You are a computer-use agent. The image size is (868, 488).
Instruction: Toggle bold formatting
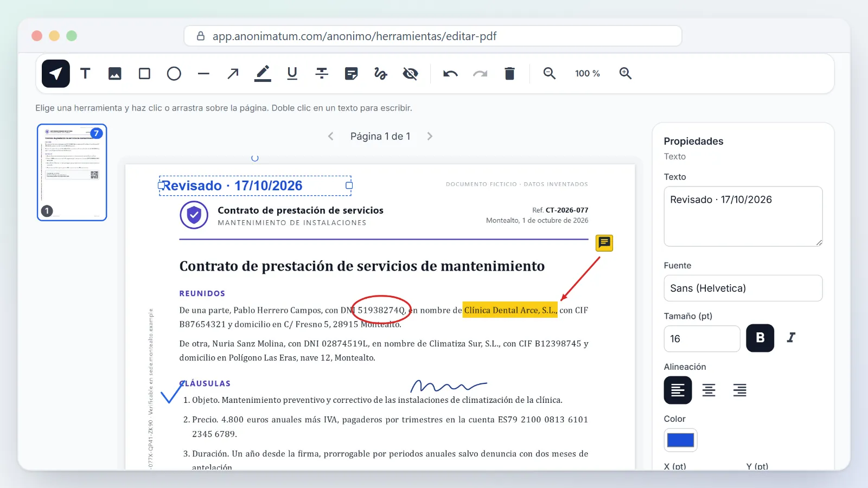tap(760, 338)
